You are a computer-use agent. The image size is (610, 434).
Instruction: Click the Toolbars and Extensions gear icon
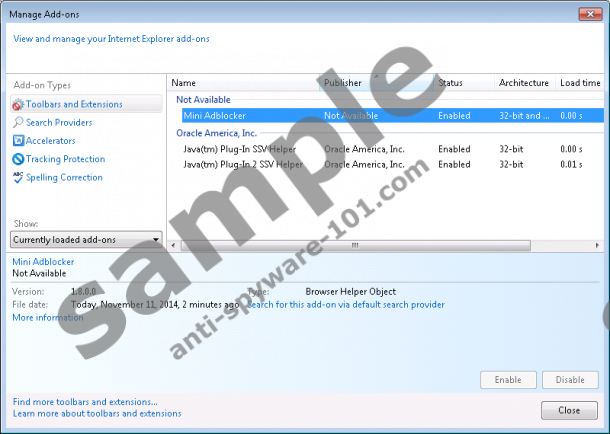tap(17, 104)
